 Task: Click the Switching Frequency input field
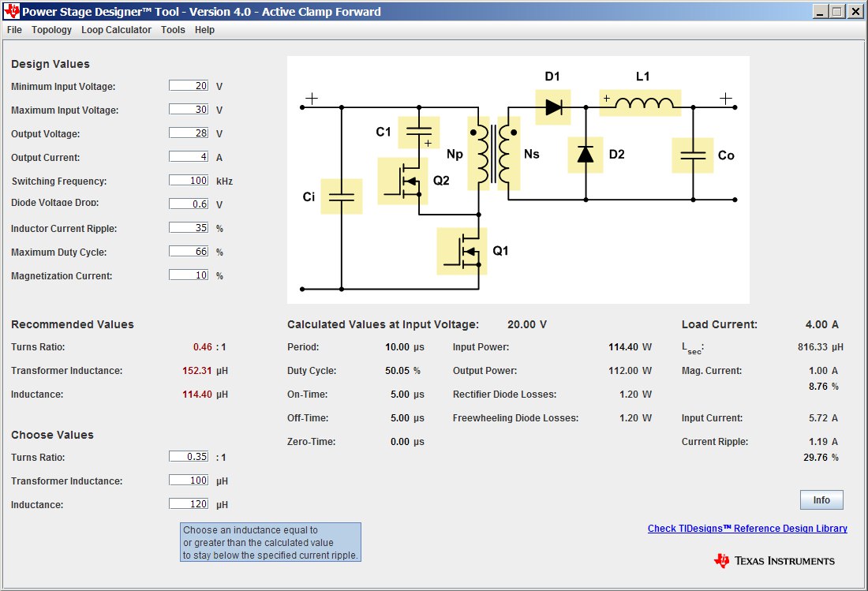tap(189, 181)
